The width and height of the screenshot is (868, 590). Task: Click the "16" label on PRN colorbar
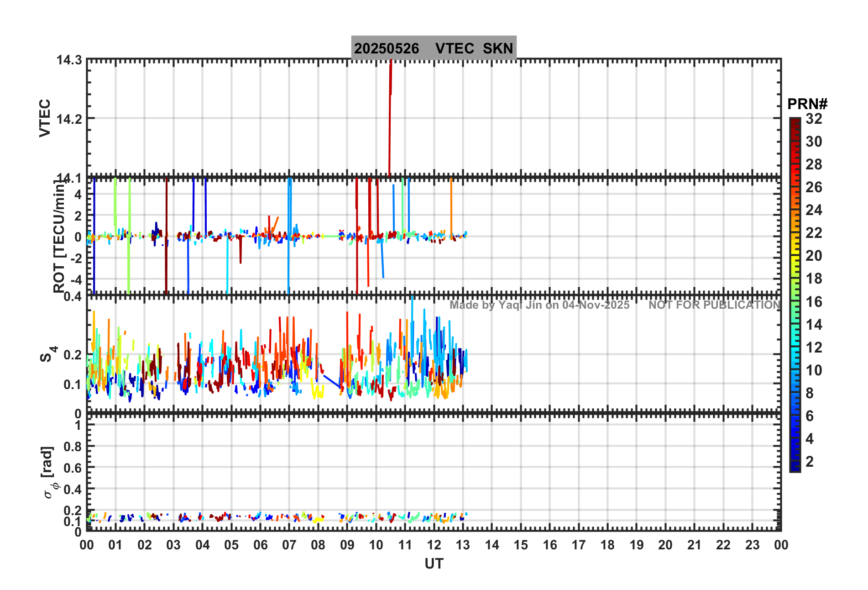(814, 302)
